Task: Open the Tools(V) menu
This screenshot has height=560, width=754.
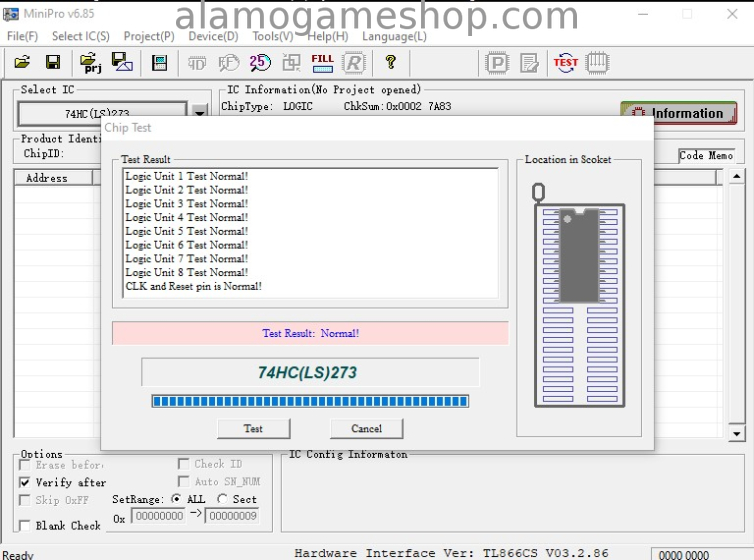Action: tap(273, 36)
